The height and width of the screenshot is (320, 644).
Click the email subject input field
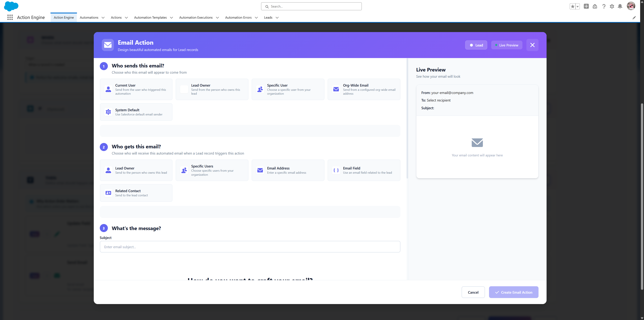click(x=250, y=247)
